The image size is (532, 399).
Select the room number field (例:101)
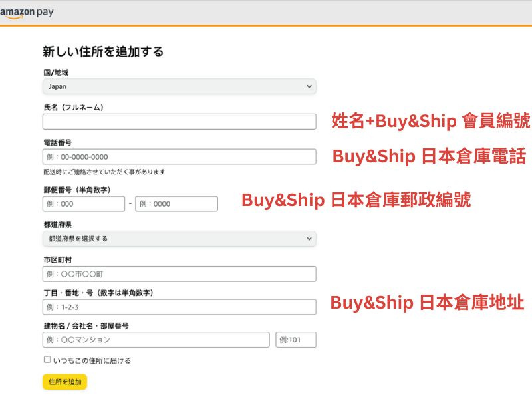(296, 340)
